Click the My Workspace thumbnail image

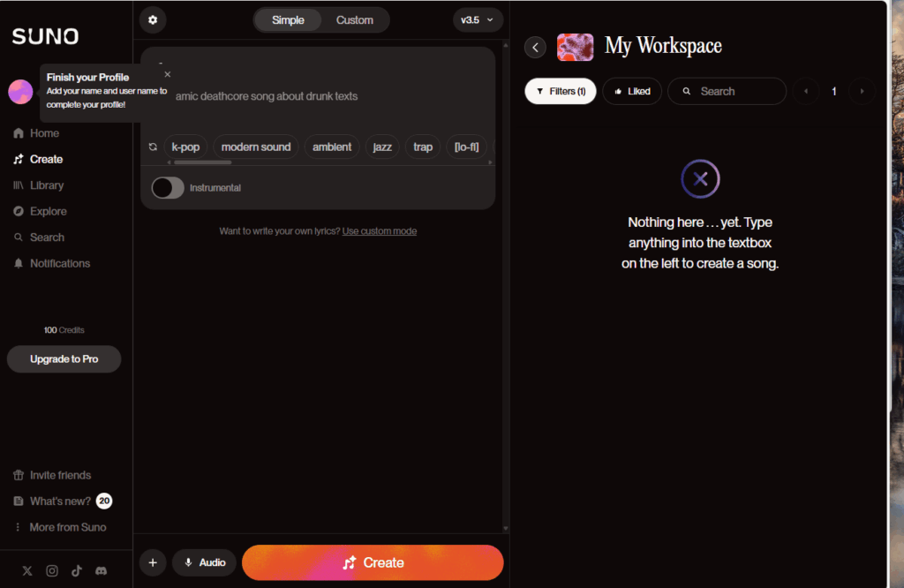tap(576, 48)
